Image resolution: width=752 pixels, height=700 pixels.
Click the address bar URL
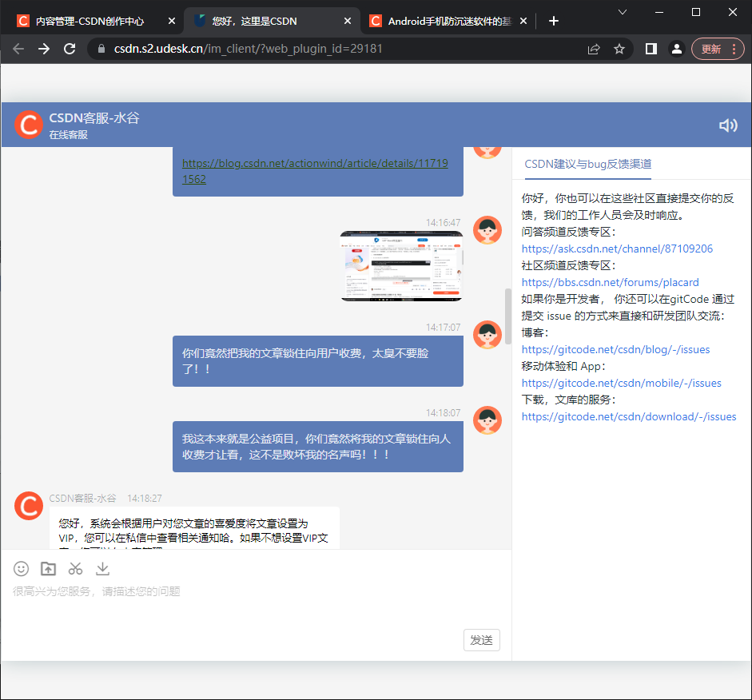point(248,49)
